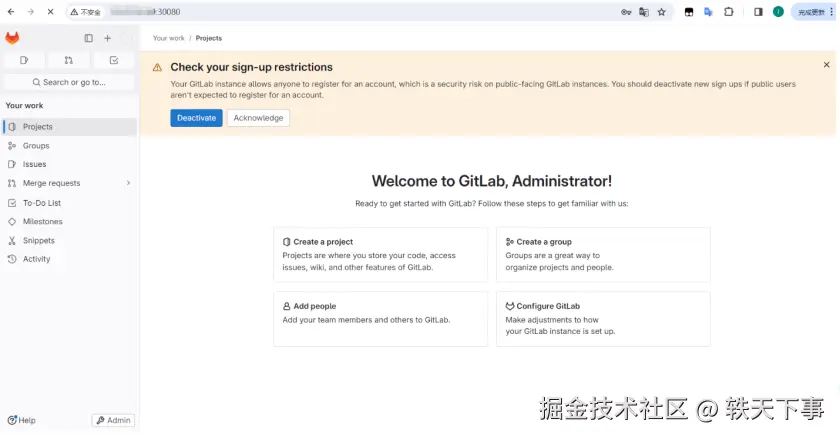Open Issues in the sidebar
This screenshot has height=438, width=840.
click(x=70, y=164)
